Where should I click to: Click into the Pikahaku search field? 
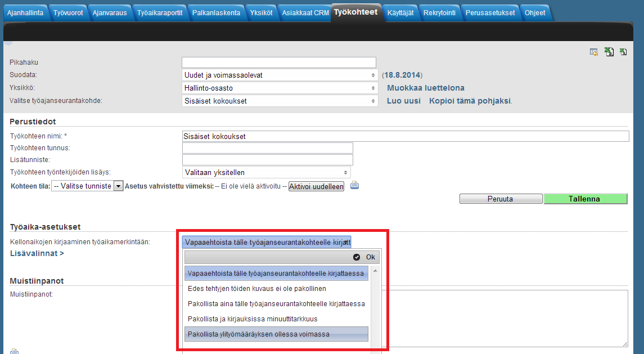[x=278, y=62]
